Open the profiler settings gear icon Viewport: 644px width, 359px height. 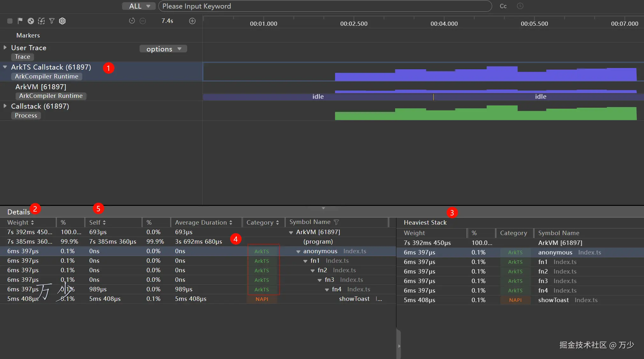62,21
